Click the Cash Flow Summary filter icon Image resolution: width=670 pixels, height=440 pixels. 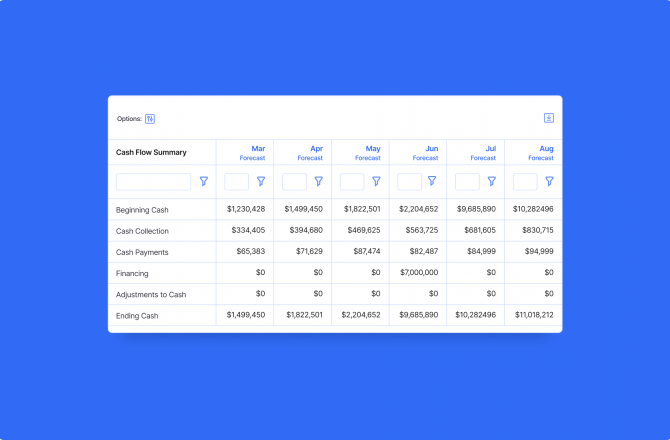(204, 182)
